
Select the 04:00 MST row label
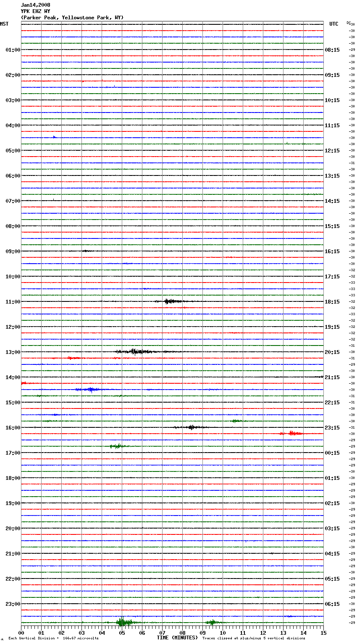tap(13, 126)
